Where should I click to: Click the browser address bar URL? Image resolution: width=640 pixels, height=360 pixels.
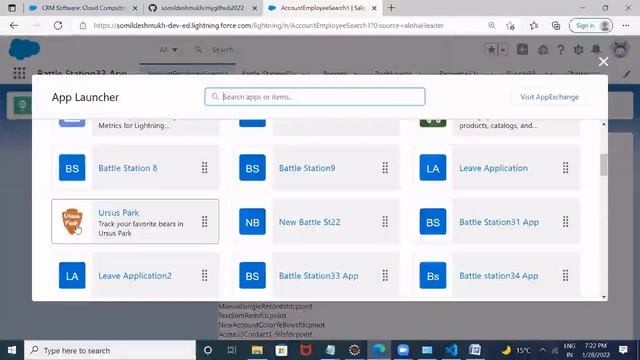click(269, 25)
